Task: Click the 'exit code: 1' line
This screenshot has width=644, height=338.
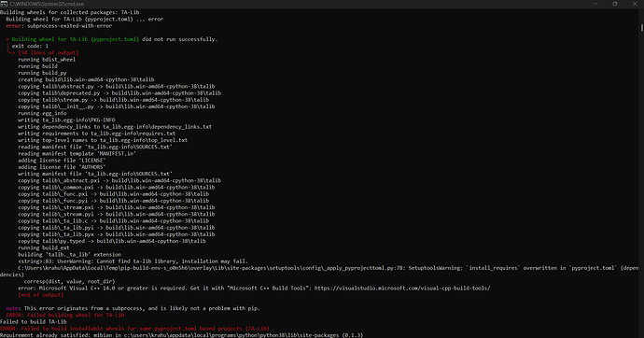Action: click(30, 46)
